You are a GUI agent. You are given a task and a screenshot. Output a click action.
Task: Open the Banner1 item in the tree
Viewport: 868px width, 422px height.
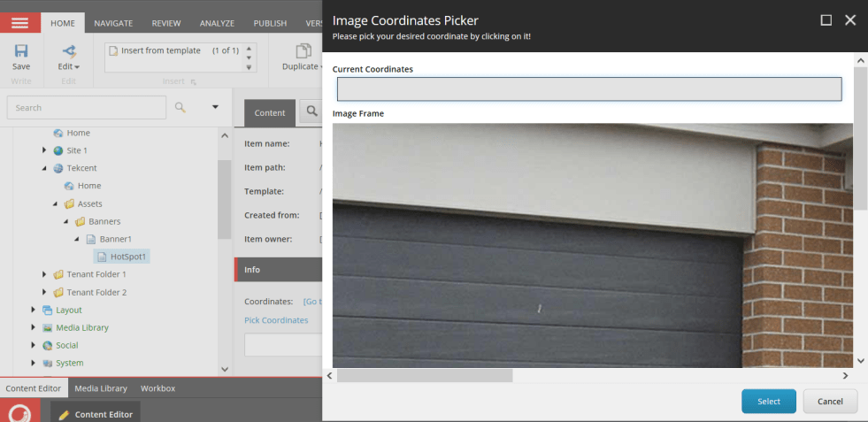click(115, 239)
